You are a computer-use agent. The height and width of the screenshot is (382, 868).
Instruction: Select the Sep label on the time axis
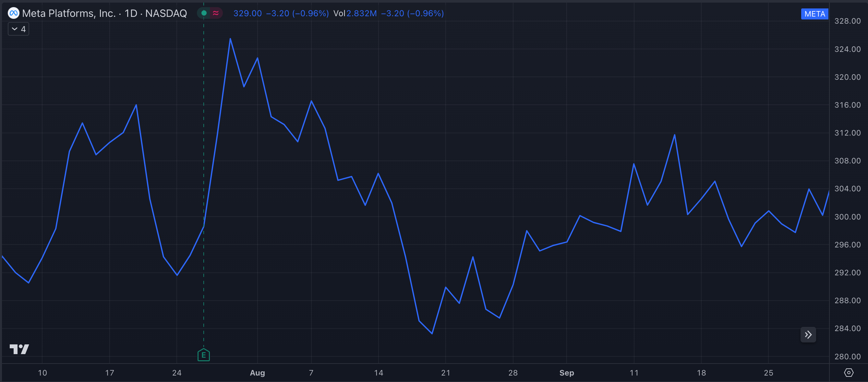pyautogui.click(x=567, y=373)
